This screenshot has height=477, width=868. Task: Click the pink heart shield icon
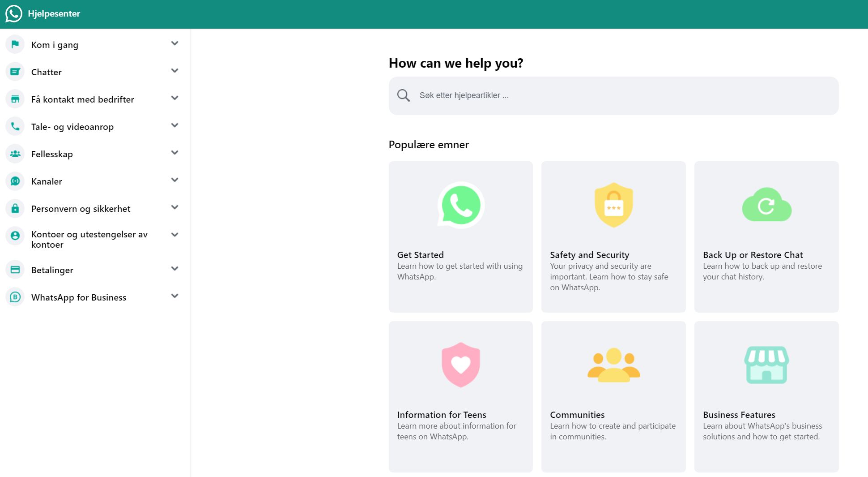(460, 365)
